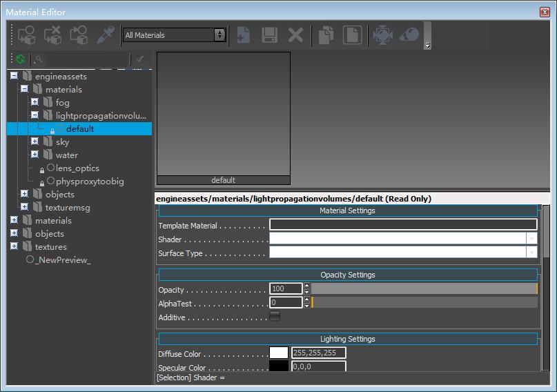This screenshot has width=557, height=392.
Task: Collapse the lightpropagationvolumes folder
Action: pos(35,115)
